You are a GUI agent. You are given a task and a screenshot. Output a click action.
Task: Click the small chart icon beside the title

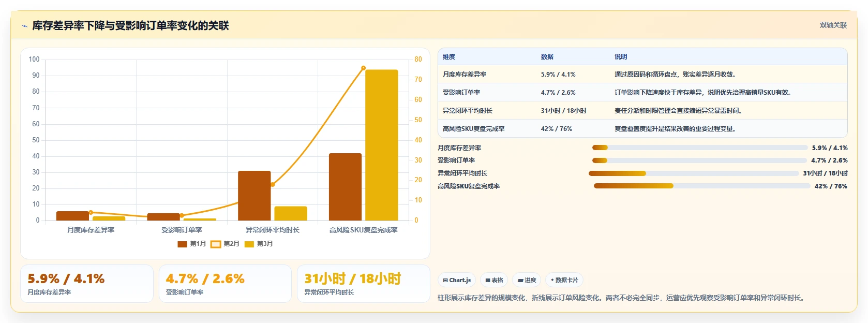tap(24, 26)
